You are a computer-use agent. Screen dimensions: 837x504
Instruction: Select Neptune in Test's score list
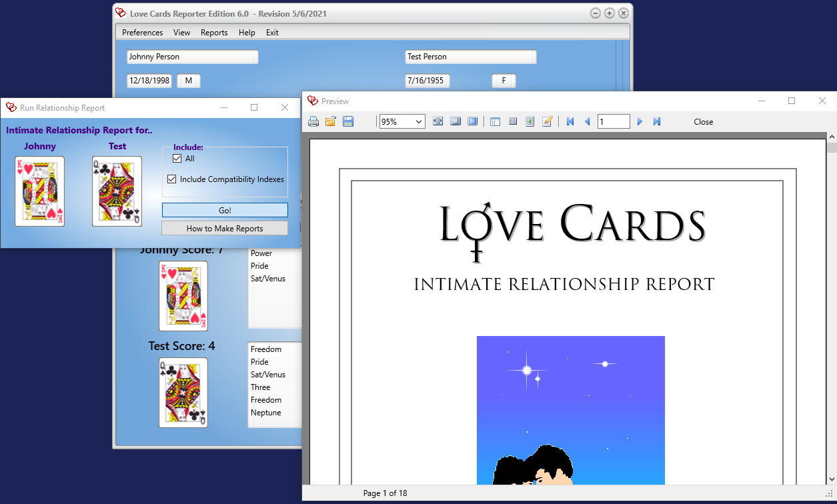click(x=266, y=413)
